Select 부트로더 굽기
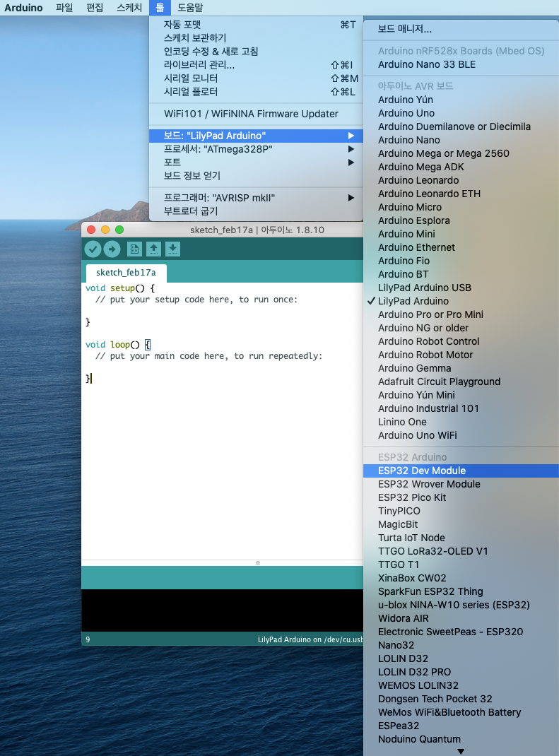The width and height of the screenshot is (559, 756). coord(256,211)
